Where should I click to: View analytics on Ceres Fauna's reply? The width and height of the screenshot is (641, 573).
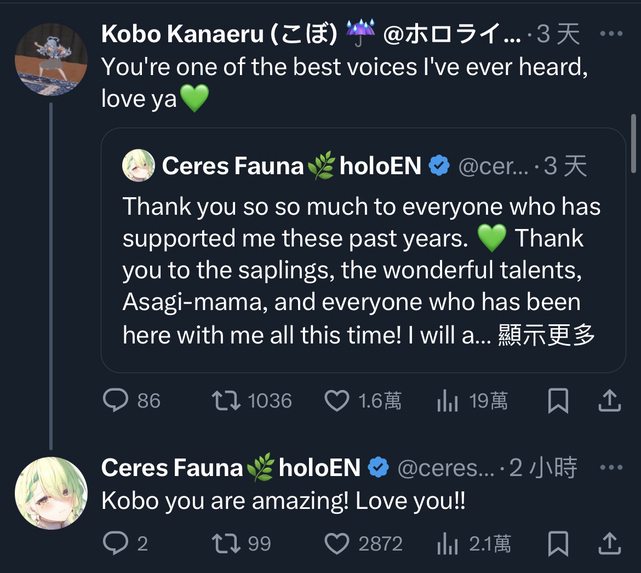(x=446, y=543)
